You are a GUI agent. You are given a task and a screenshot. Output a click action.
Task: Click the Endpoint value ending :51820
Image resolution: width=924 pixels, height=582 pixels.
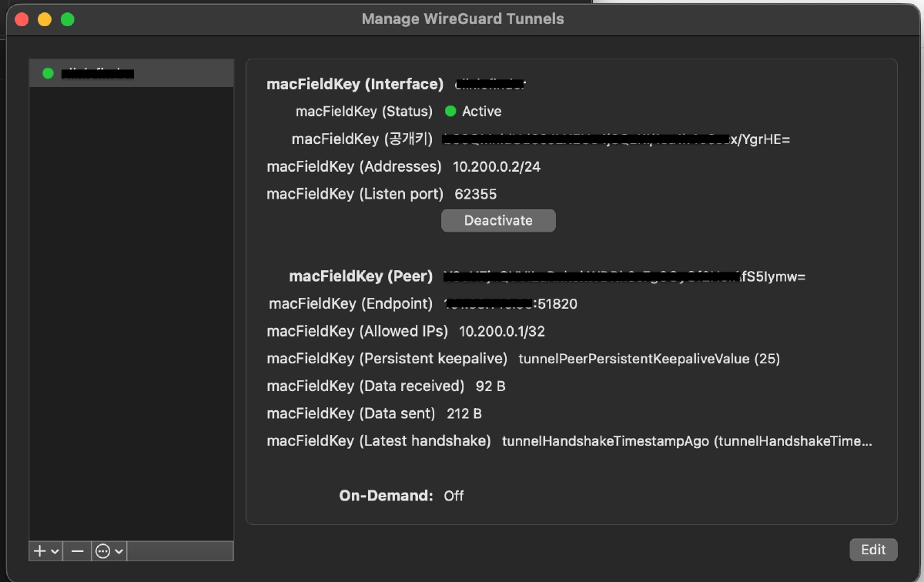tap(511, 303)
